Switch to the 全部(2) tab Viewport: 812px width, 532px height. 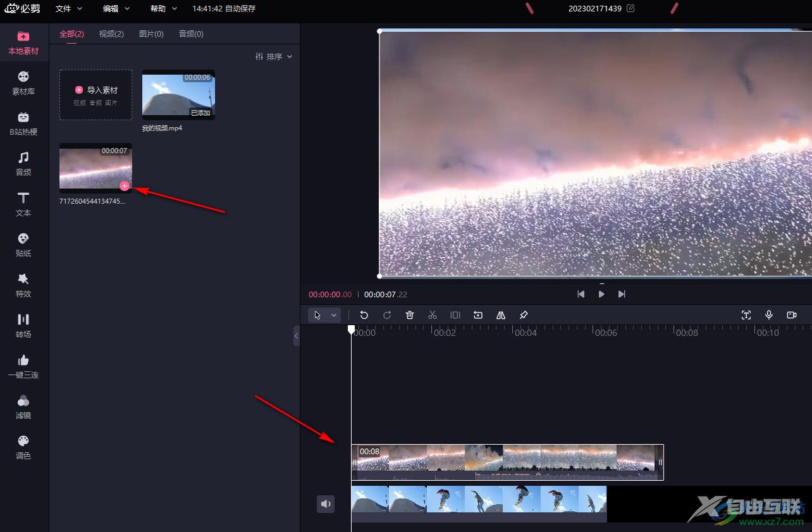pyautogui.click(x=71, y=34)
